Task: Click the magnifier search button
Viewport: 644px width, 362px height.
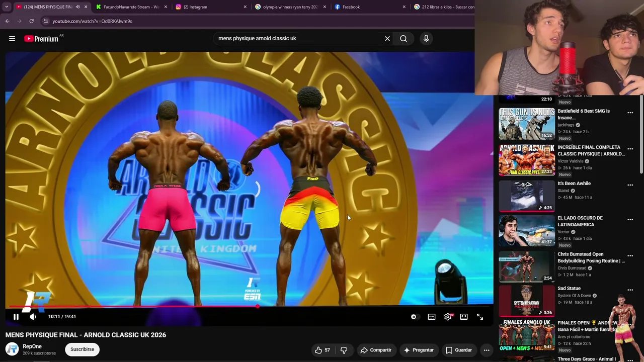Action: tap(404, 39)
